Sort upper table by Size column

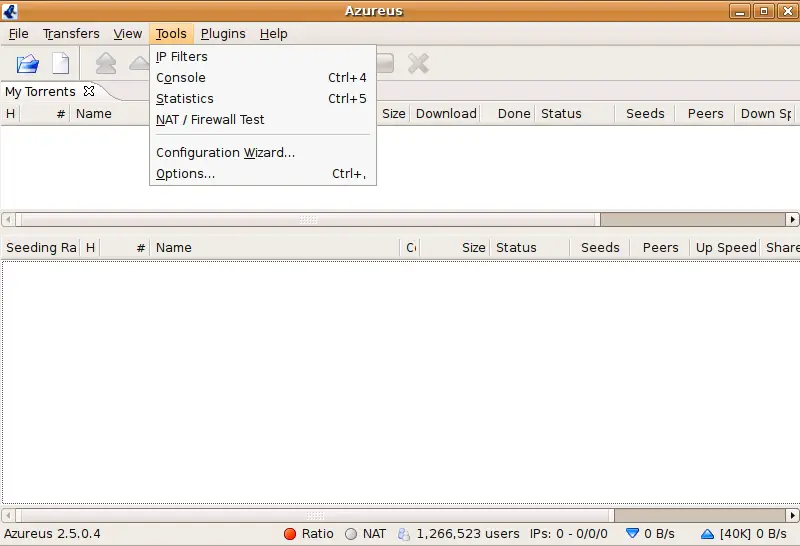393,113
